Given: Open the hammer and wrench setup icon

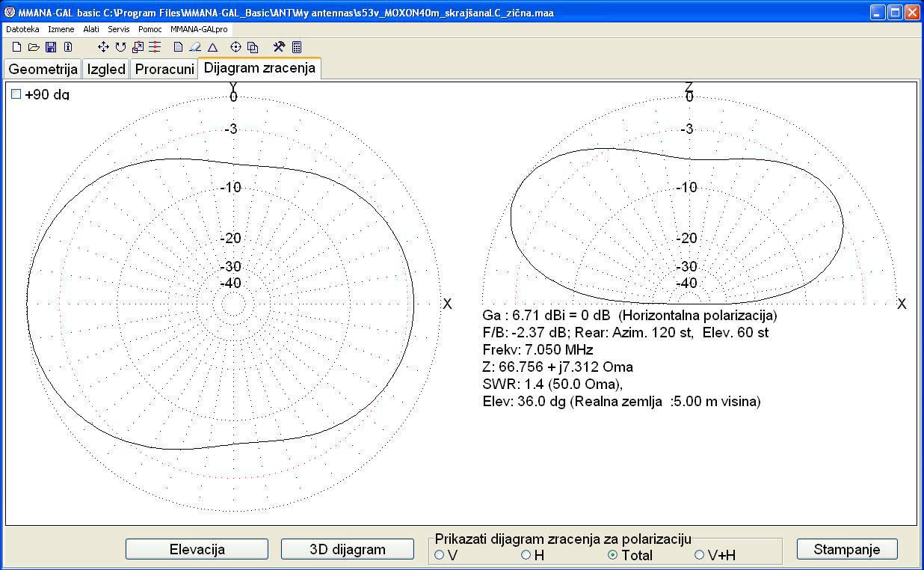Looking at the screenshot, I should pyautogui.click(x=279, y=47).
